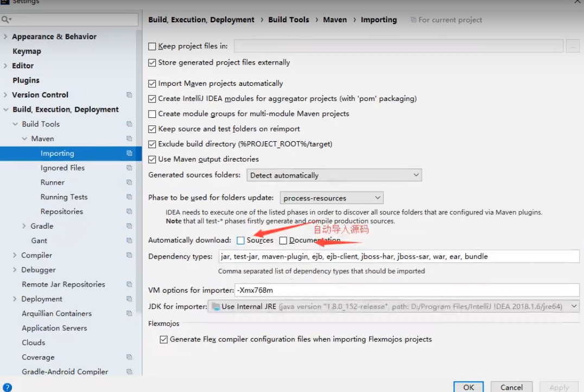Select Ignored Files under Maven

tap(62, 168)
